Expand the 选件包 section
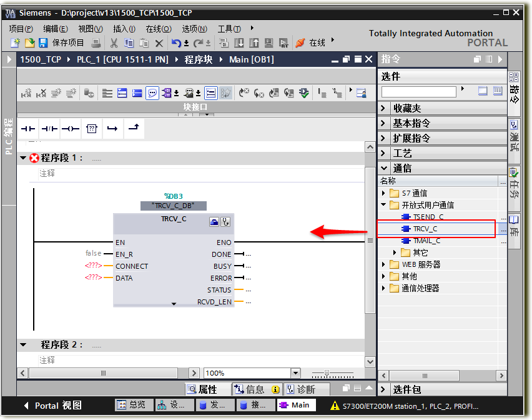Viewport: 532px width, 420px height. tap(383, 389)
